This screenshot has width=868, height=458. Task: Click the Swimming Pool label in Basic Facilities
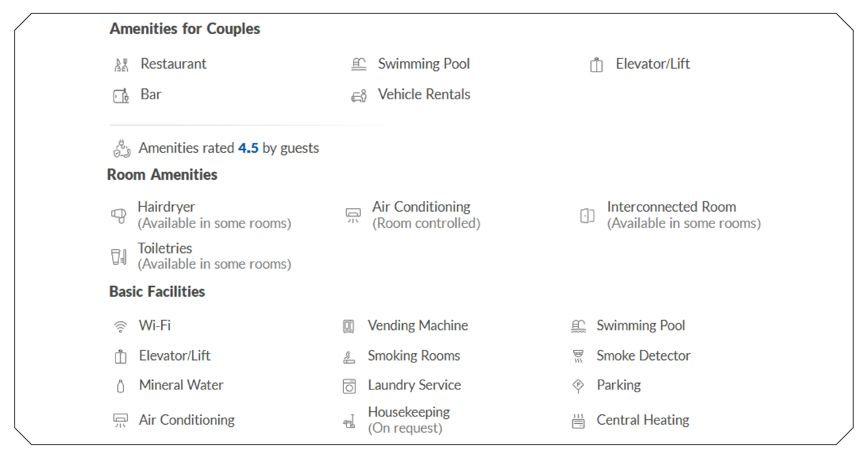[641, 326]
